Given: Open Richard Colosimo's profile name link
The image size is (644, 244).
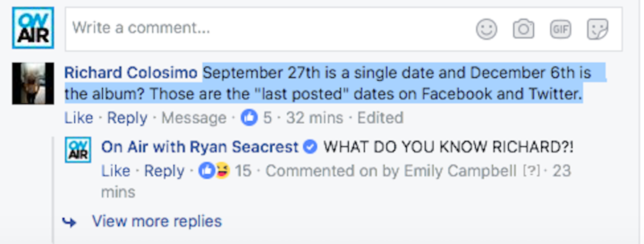Looking at the screenshot, I should pyautogui.click(x=131, y=73).
